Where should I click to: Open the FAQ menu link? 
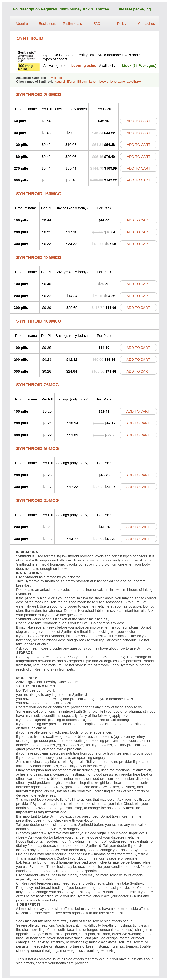pyautogui.click(x=97, y=24)
